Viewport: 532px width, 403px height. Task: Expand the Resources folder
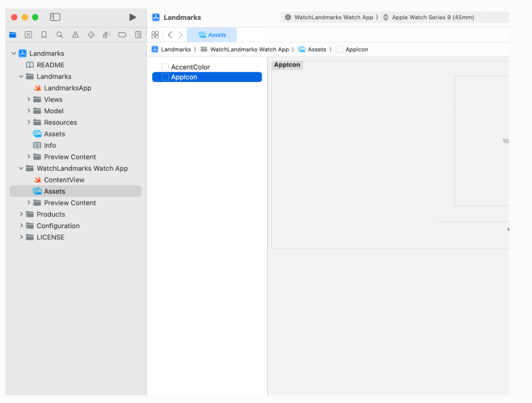29,123
